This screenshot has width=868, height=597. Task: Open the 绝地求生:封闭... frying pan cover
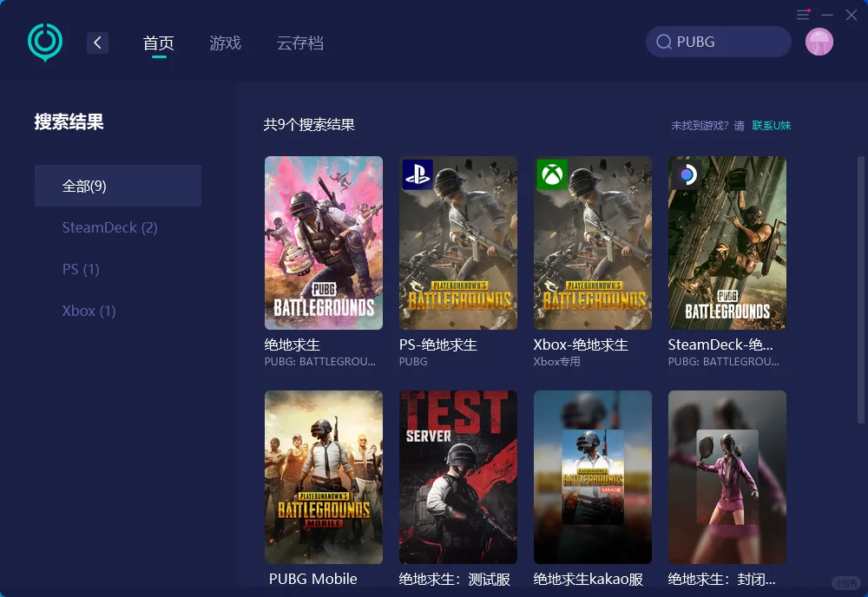727,477
